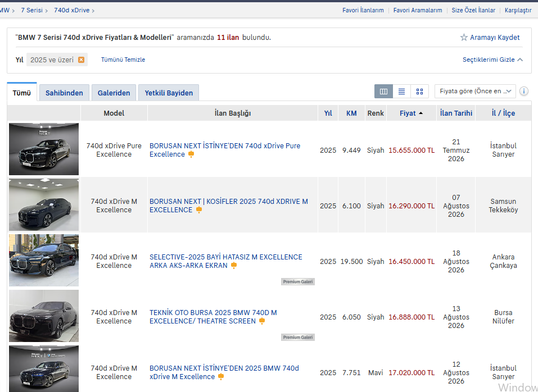Viewport: 538px width, 392px height.
Task: Click the orange pin on the SELECTIVE-2025 listing
Action: click(234, 266)
